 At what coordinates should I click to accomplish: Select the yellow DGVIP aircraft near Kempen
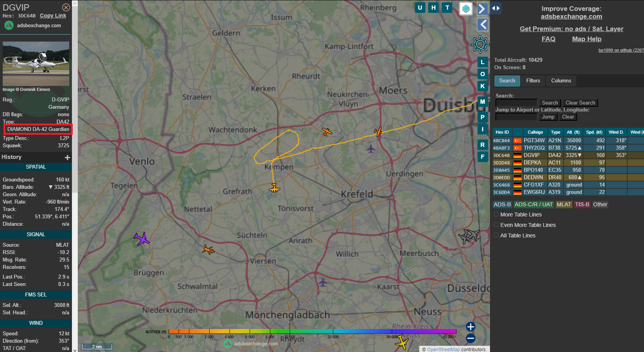[x=274, y=188]
